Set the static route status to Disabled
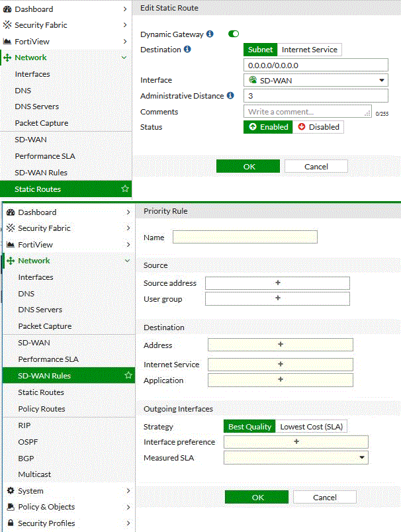The image size is (401, 532). tap(318, 127)
